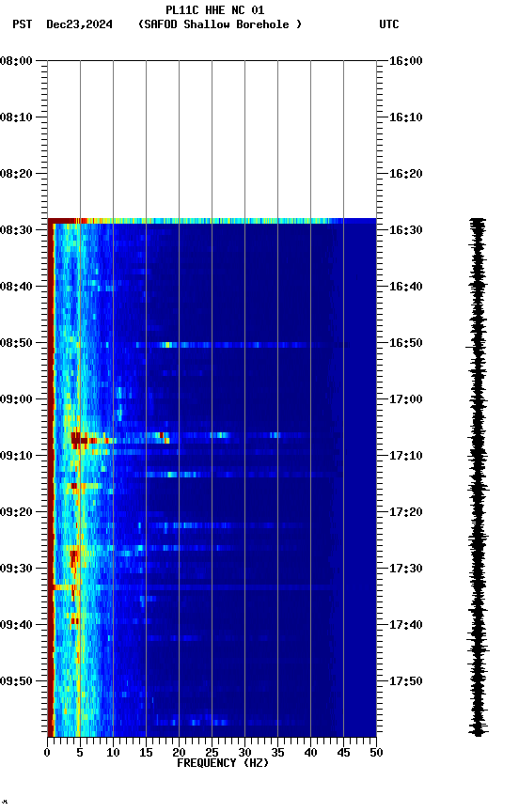Click the (SAFOD Shallow Borehole ) subtitle

[220, 24]
